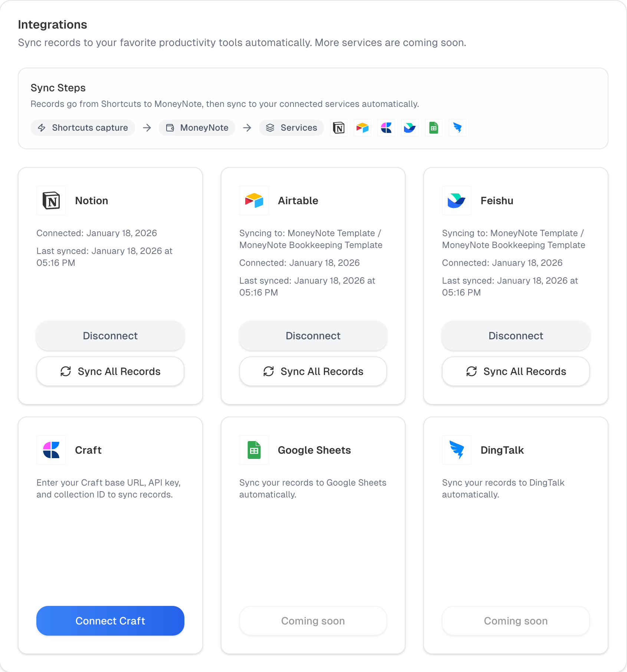Viewport: 627px width, 672px height.
Task: Click the Craft icon in Sync Steps row
Action: coord(386,128)
